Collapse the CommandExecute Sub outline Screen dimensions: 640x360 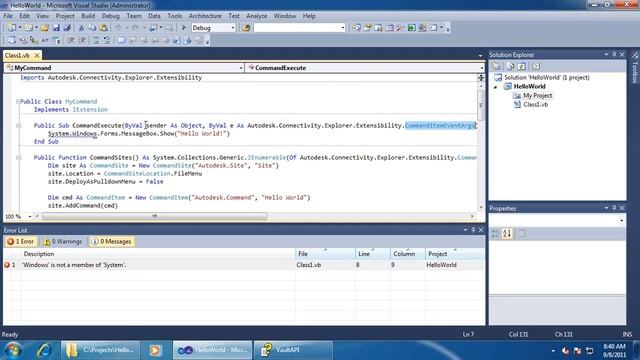pos(18,125)
